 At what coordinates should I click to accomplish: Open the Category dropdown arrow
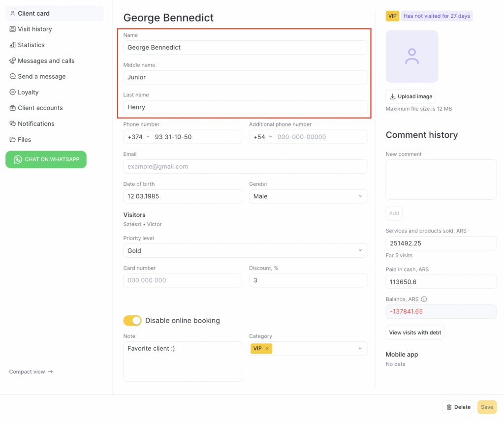[360, 349]
